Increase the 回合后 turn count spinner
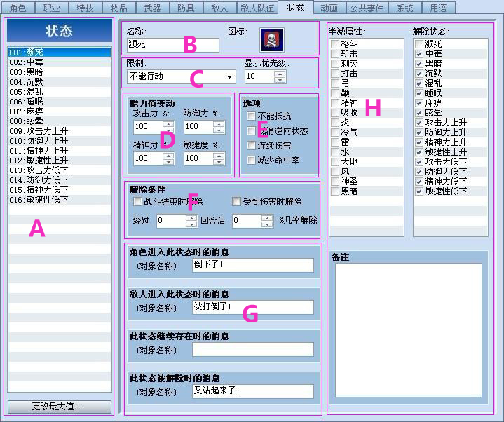This screenshot has height=422, width=504. click(191, 218)
